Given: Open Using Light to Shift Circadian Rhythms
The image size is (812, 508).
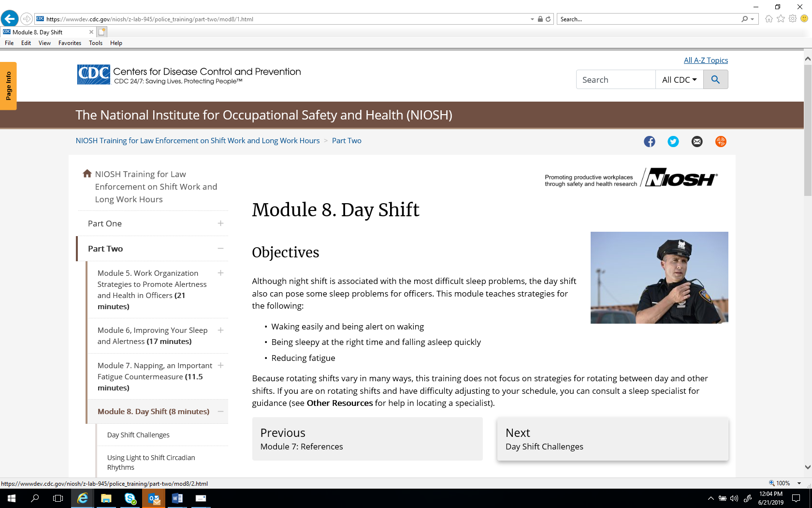Looking at the screenshot, I should pyautogui.click(x=151, y=463).
